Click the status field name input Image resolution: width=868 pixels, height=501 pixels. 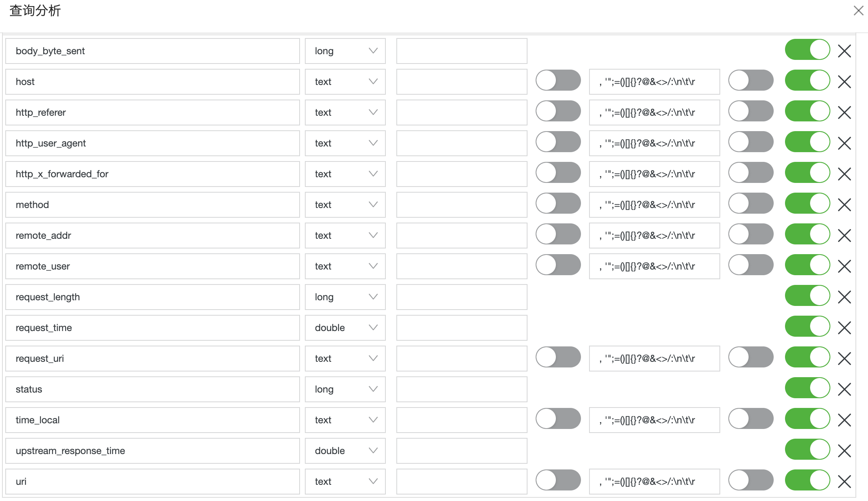153,389
